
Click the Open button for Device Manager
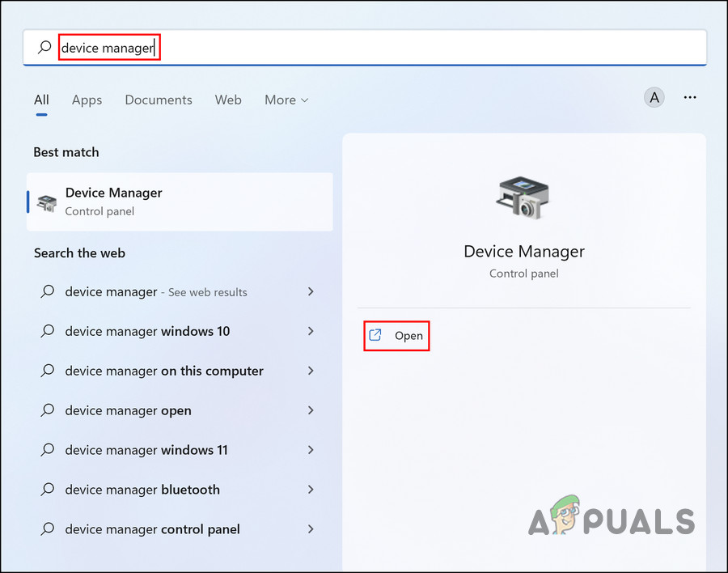click(396, 336)
